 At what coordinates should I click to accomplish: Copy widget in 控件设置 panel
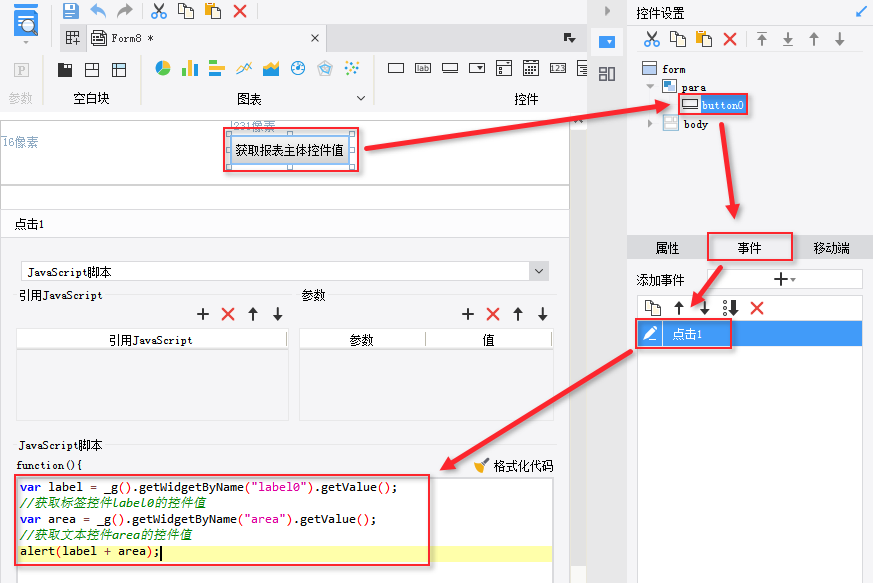(678, 39)
